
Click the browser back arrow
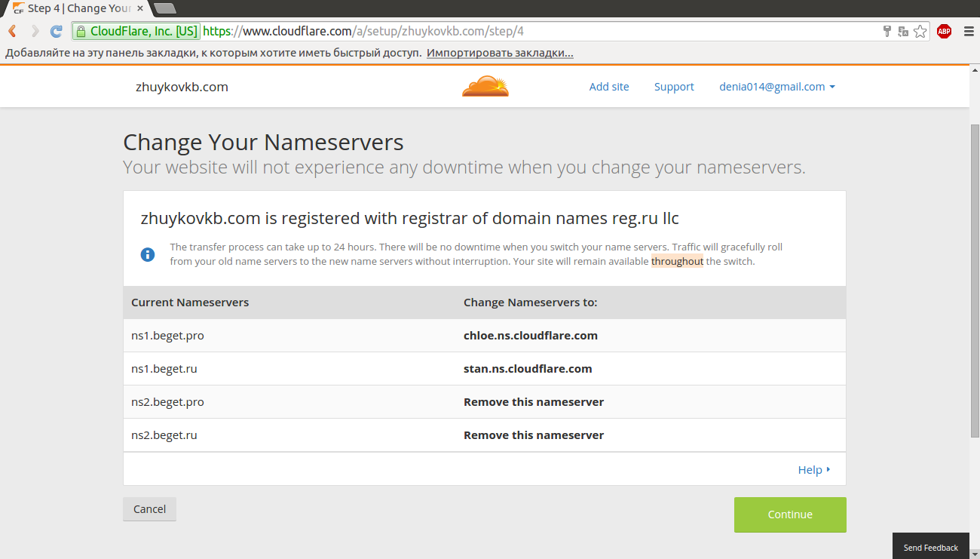pyautogui.click(x=12, y=32)
